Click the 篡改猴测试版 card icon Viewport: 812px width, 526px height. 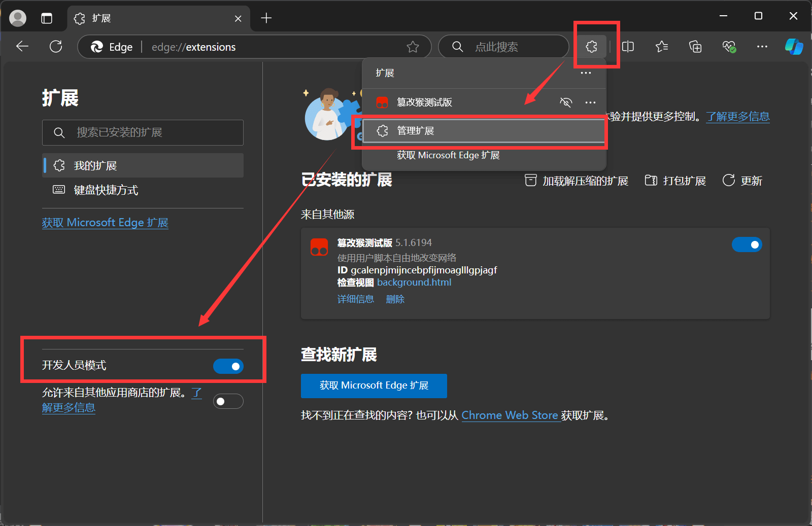click(x=319, y=247)
